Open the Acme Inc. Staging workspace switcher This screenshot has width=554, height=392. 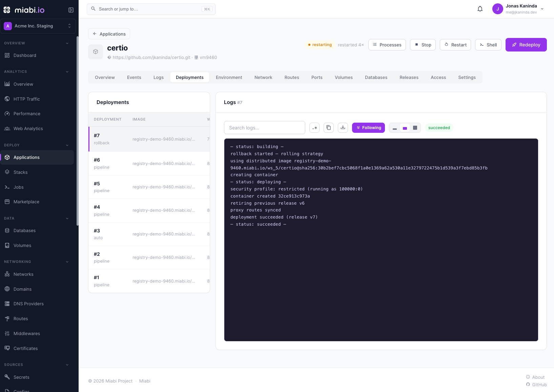tap(38, 26)
